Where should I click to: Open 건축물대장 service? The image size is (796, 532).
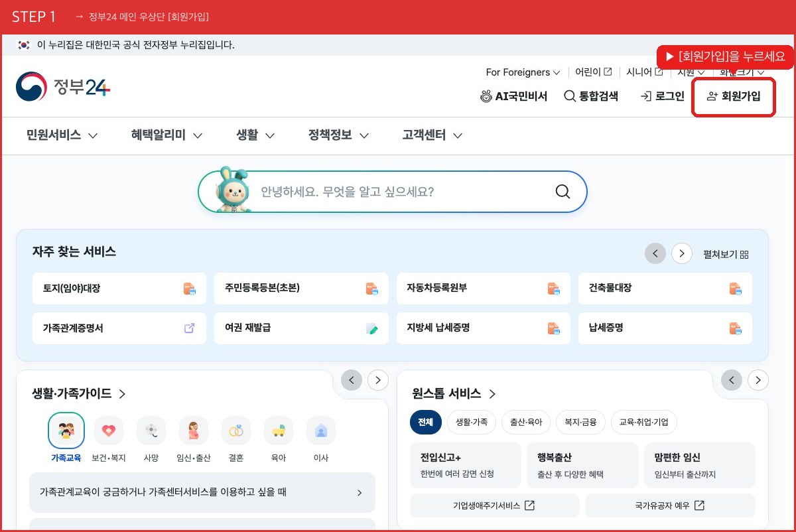click(665, 289)
